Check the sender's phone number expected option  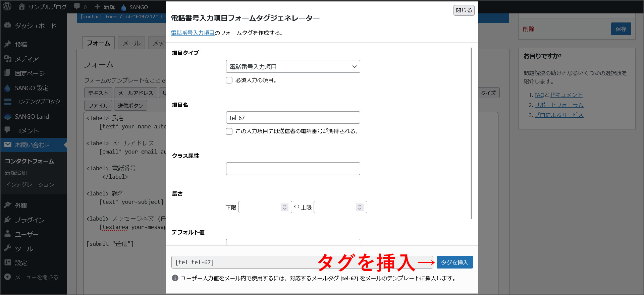[x=229, y=131]
